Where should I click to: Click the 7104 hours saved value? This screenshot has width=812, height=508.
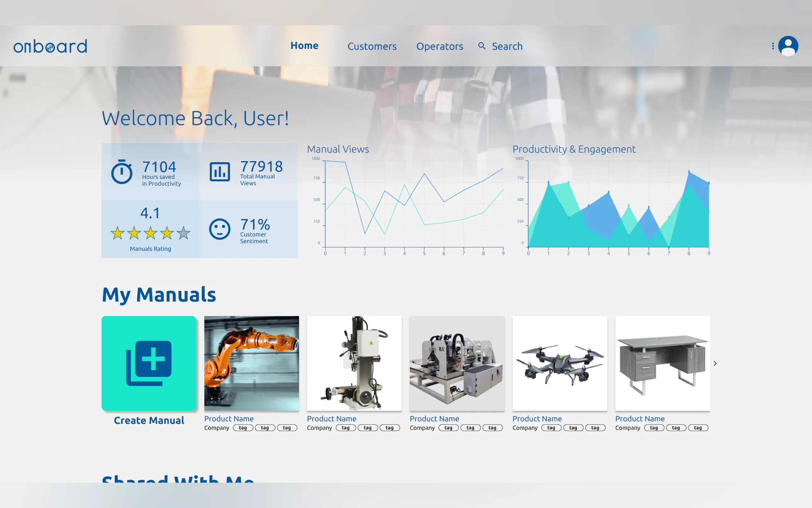(x=159, y=167)
